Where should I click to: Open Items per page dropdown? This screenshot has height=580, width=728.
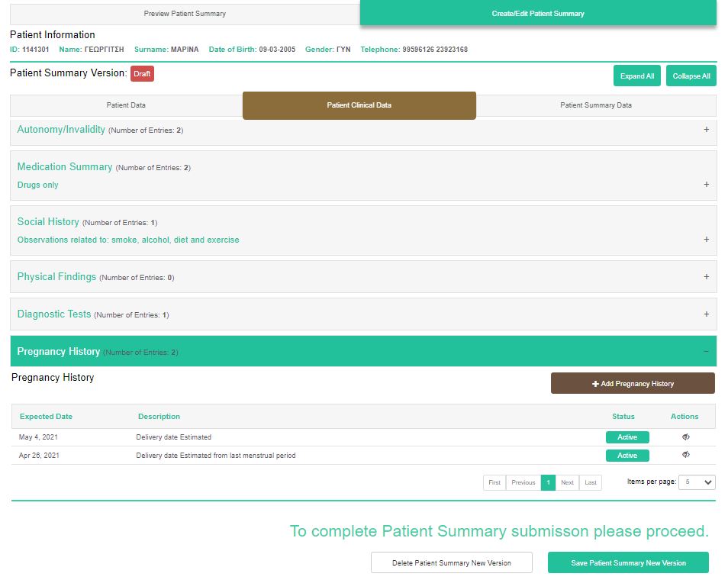[x=697, y=482]
